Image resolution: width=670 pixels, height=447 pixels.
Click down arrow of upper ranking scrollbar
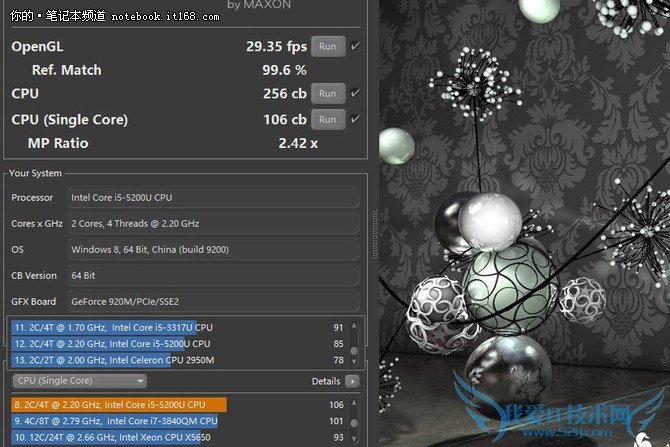[354, 362]
